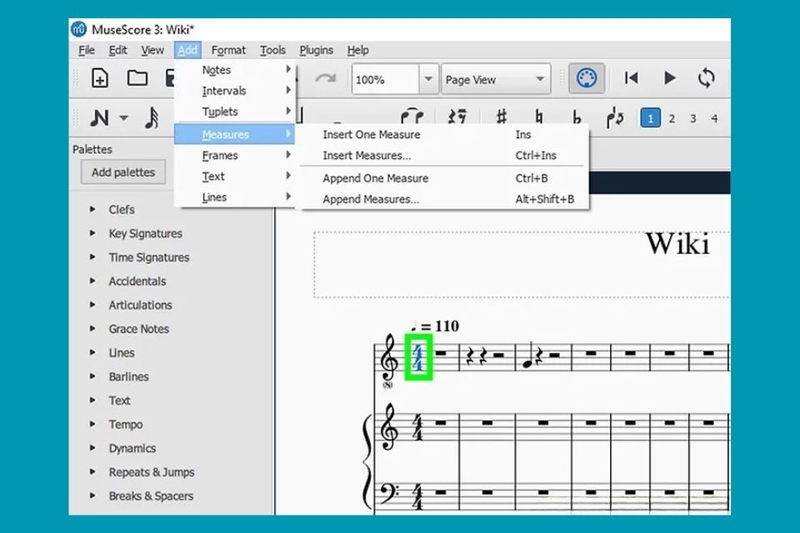This screenshot has width=800, height=533.
Task: Choose Insert Measures...
Action: coord(444,156)
